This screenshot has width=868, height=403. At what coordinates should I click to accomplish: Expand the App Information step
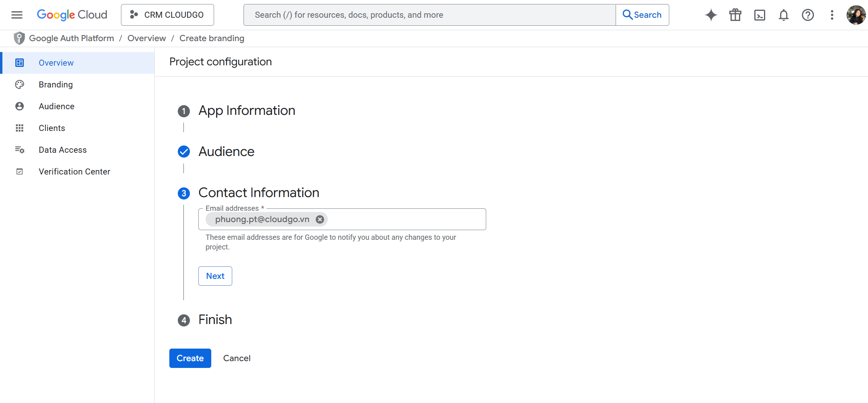(x=246, y=110)
